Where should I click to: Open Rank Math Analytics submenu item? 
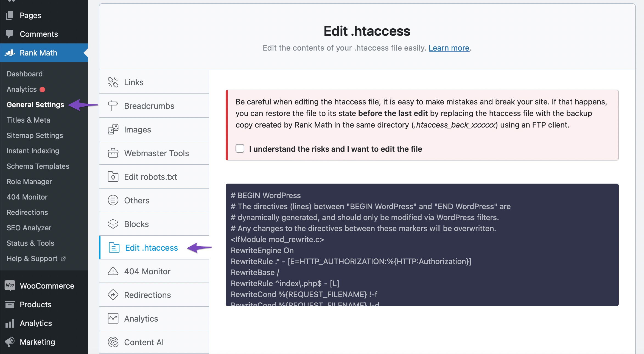click(22, 89)
